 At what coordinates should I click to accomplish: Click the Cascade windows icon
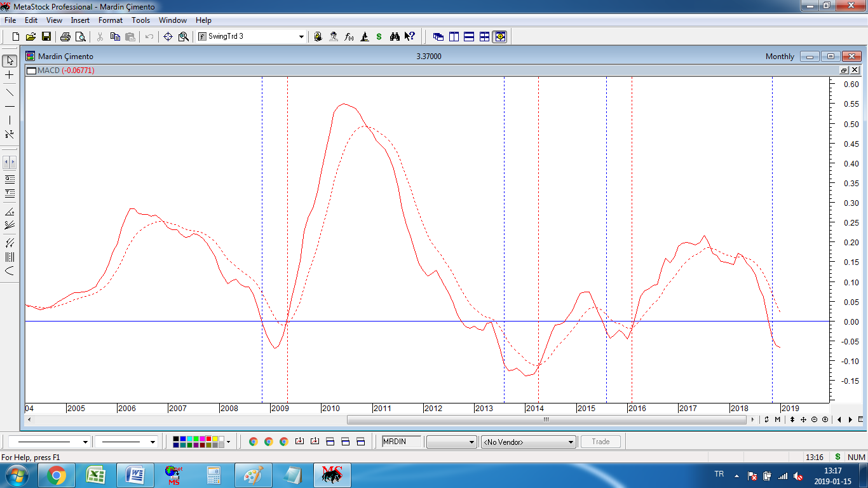click(x=438, y=37)
